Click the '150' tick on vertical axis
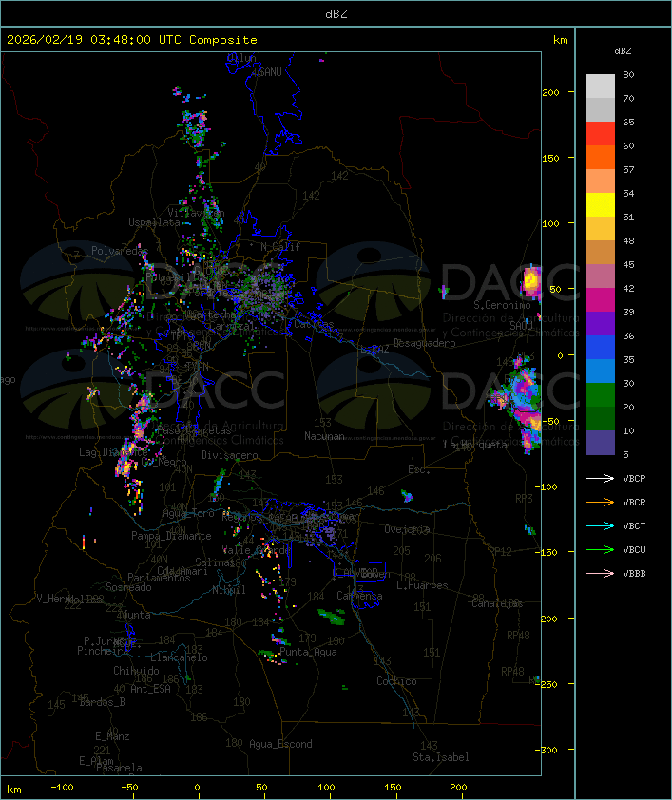672x800 pixels. (x=550, y=158)
